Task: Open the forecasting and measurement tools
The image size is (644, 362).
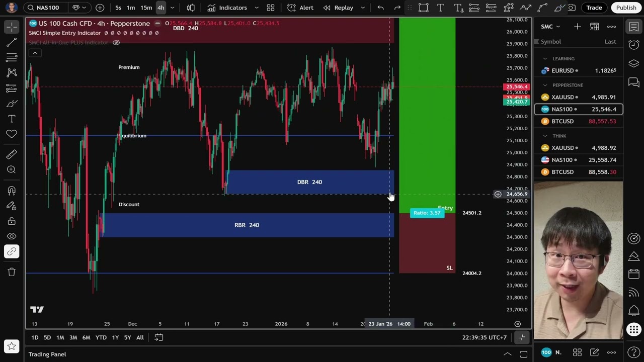Action: (12, 88)
